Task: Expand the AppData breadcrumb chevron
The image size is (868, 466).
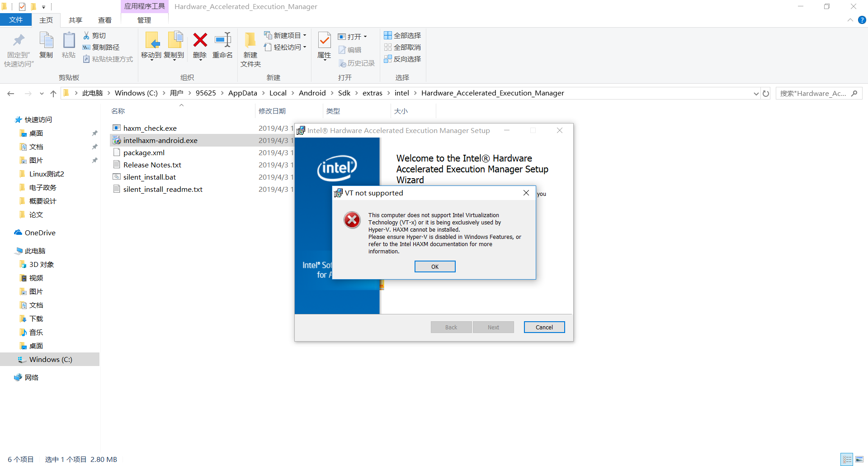Action: (263, 93)
